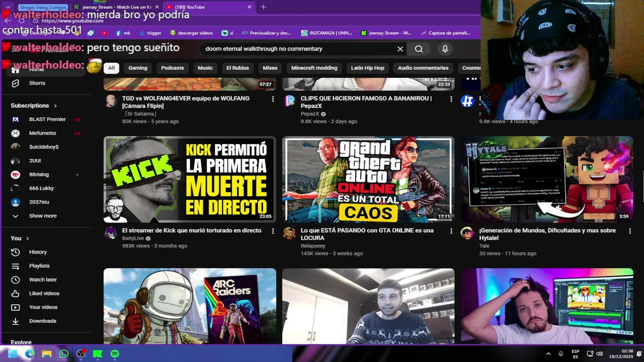Open three-dot menu for Kick streamer video
This screenshot has height=362, width=644.
273,231
